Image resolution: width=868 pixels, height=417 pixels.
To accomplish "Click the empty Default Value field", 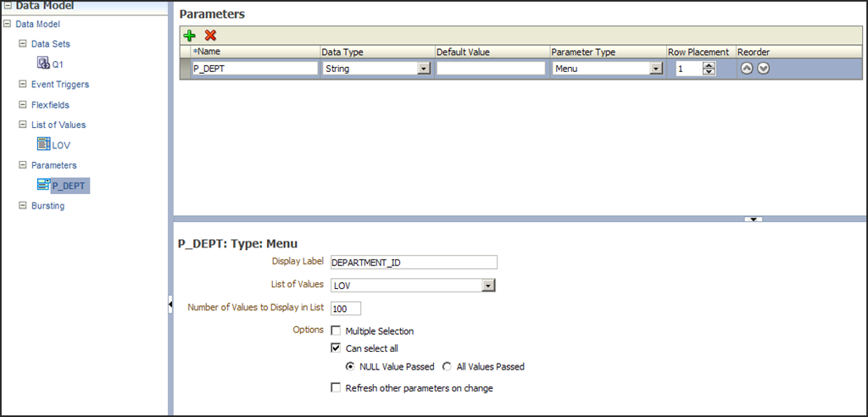I will click(491, 69).
